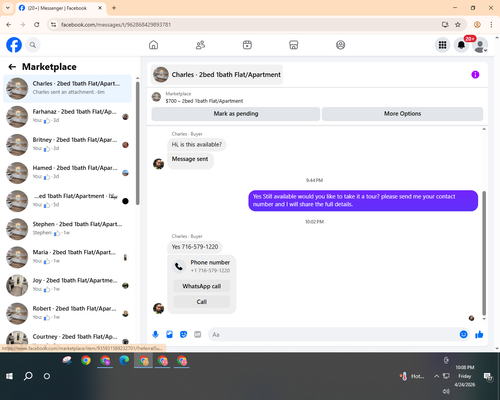The image size is (500, 400).
Task: Click the chat pane vertical scrollbar
Action: pyautogui.click(x=484, y=253)
